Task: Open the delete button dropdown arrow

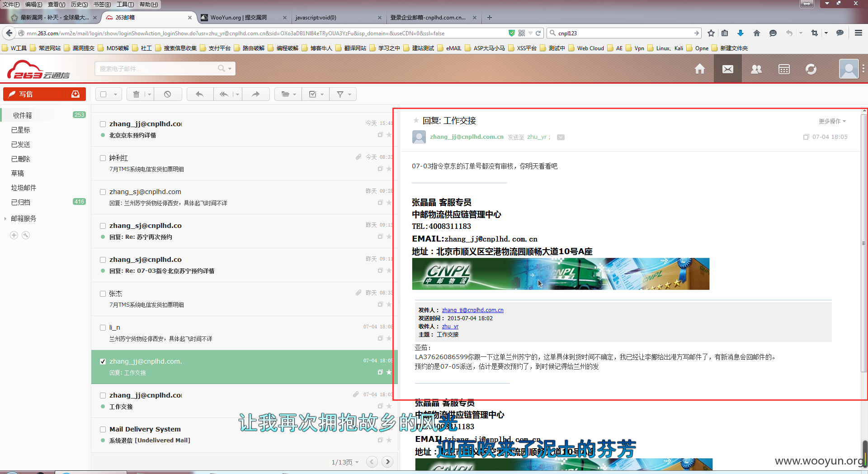Action: coord(149,95)
